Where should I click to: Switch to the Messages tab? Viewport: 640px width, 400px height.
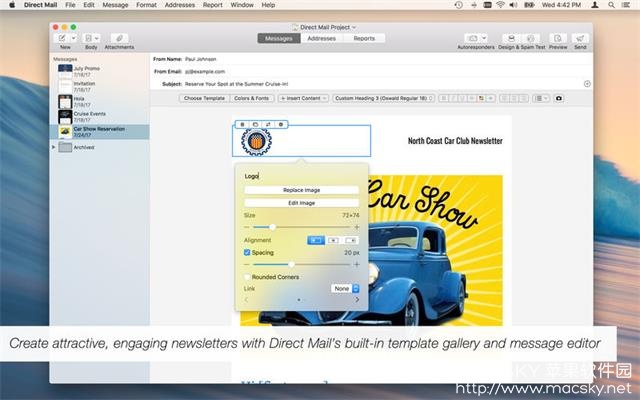point(279,38)
